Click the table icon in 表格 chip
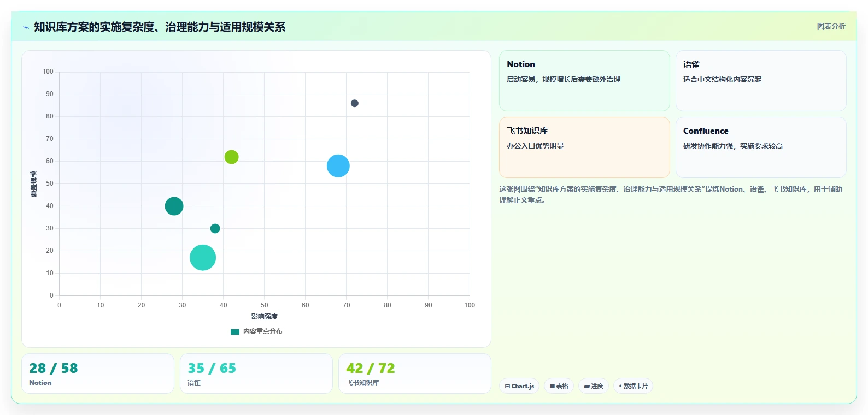The image size is (868, 415). (552, 387)
